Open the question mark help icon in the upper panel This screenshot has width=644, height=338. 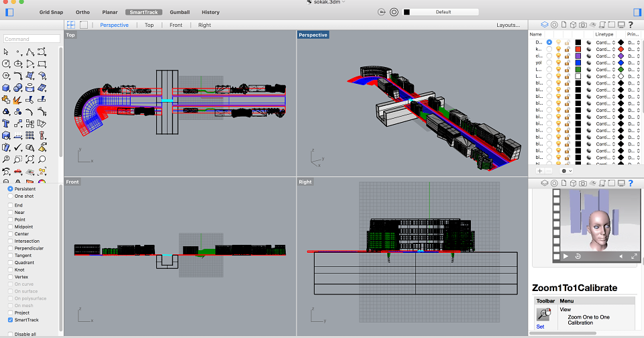pyautogui.click(x=631, y=25)
